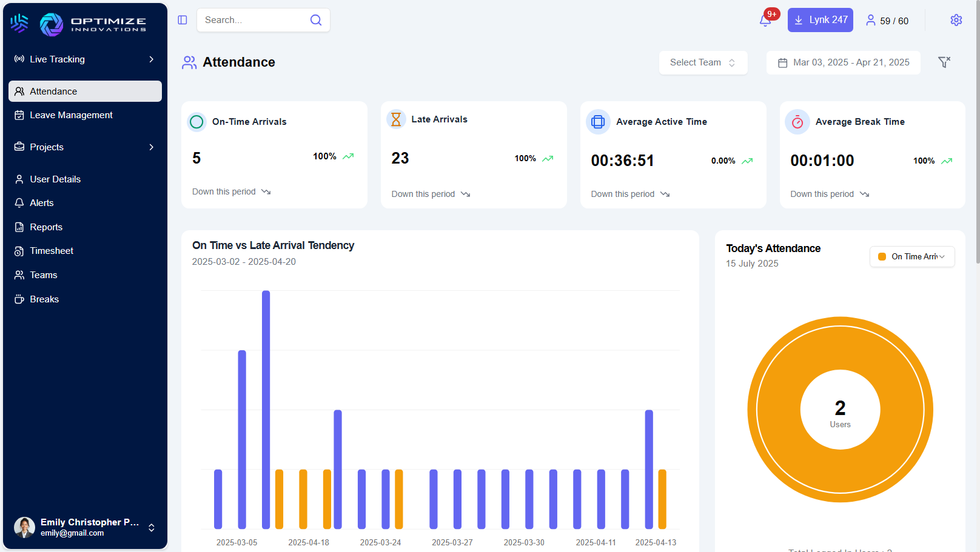
Task: Open the On Time Arrival chart dropdown
Action: click(912, 257)
